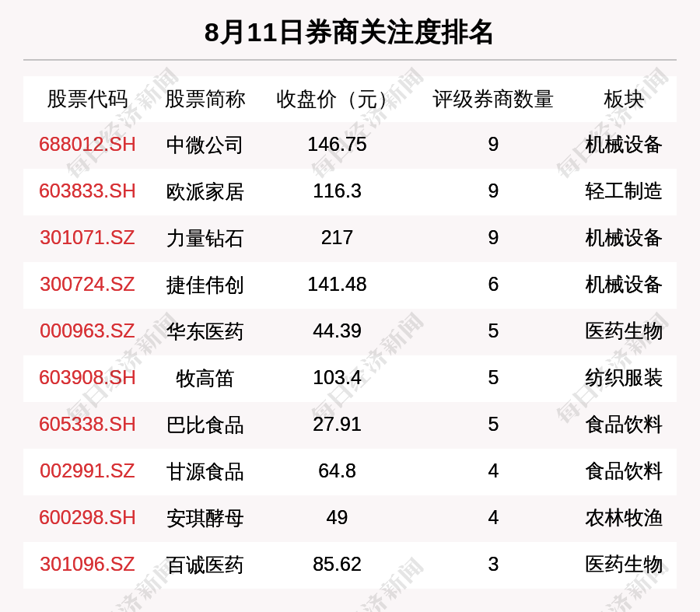
Task: Click broker count 3 in 百诚医药 row
Action: (x=493, y=565)
